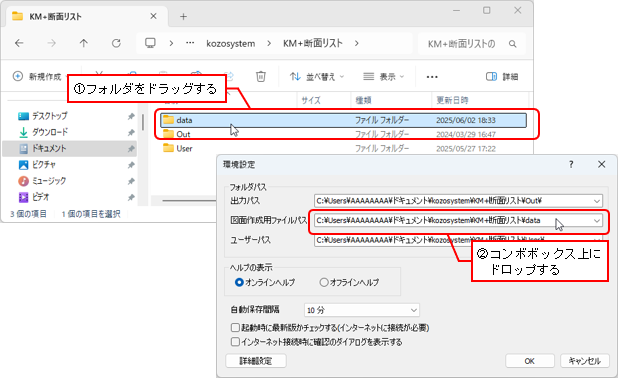Open the 並べ替え sort menu
618x378 pixels.
coord(317,76)
